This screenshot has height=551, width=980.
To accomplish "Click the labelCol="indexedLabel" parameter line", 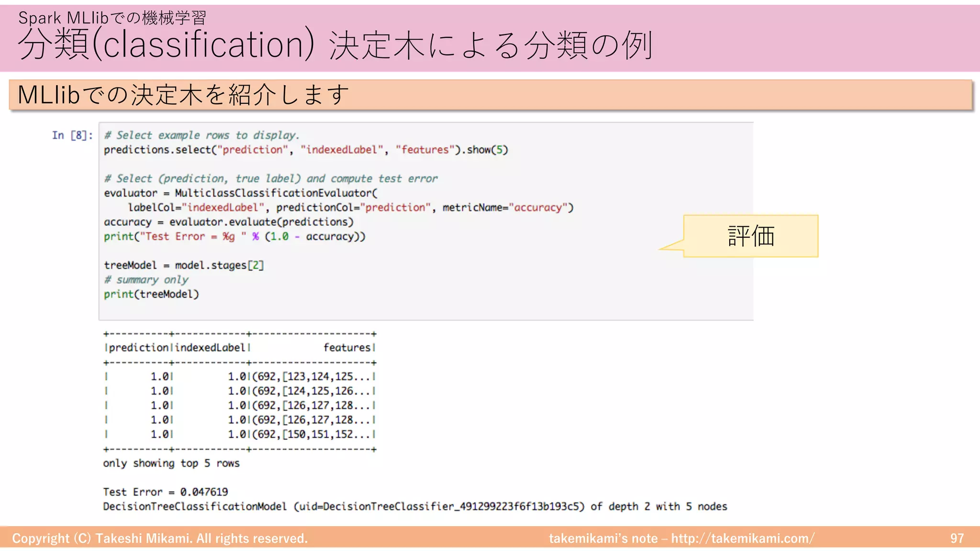I will (350, 208).
